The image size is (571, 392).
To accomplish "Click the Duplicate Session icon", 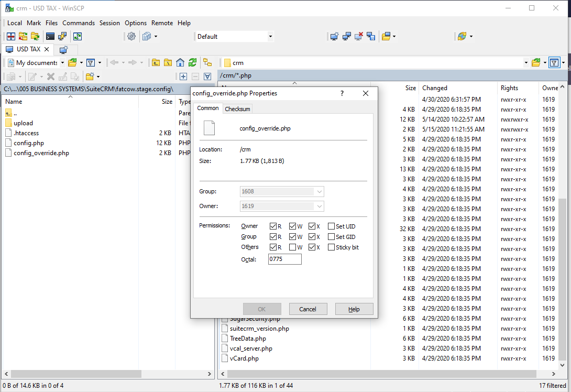I will 347,37.
